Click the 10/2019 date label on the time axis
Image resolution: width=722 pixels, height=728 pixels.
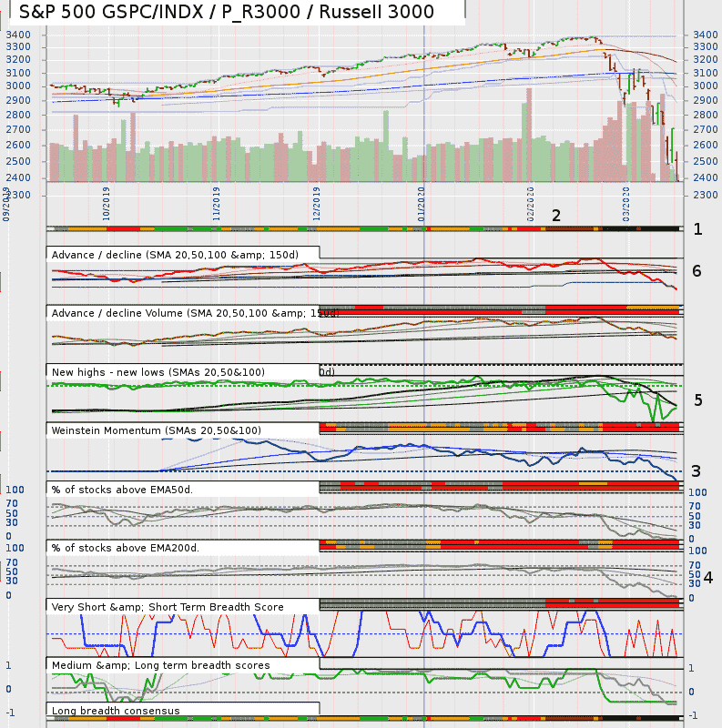[x=107, y=204]
